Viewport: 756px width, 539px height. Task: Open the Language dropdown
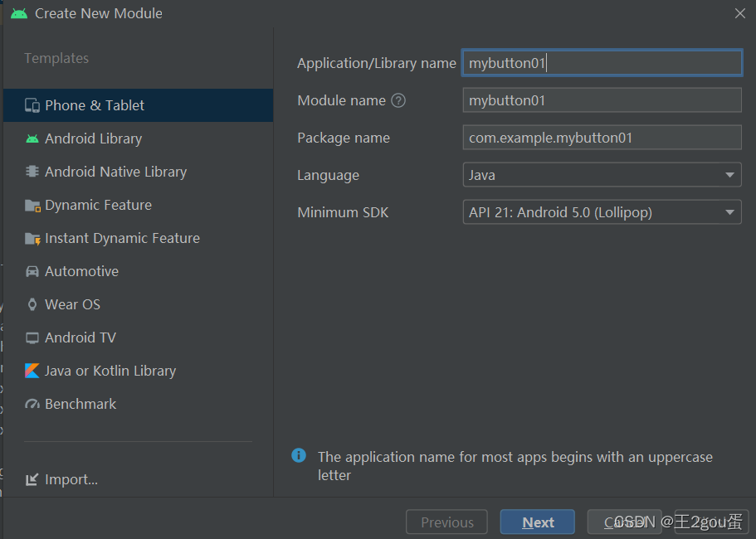pos(602,175)
